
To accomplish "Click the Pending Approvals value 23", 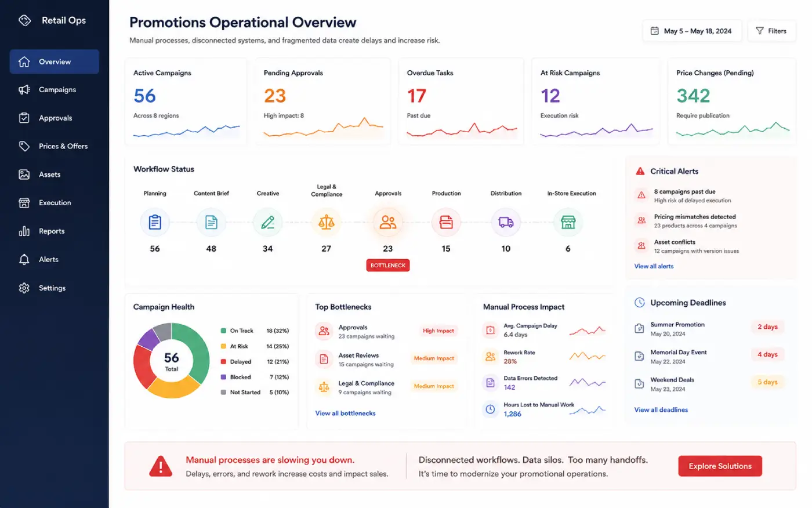I will coord(275,96).
